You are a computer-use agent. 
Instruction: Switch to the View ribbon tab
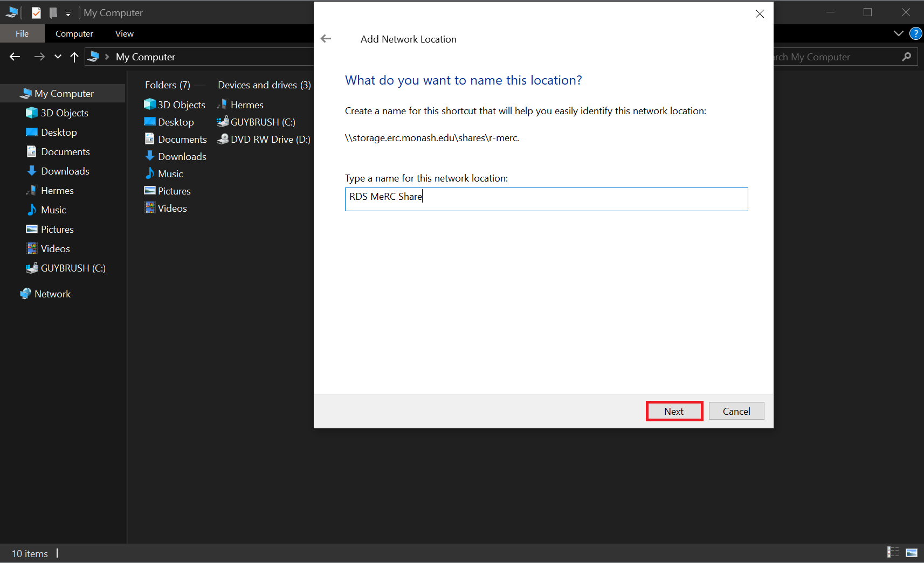pos(124,33)
